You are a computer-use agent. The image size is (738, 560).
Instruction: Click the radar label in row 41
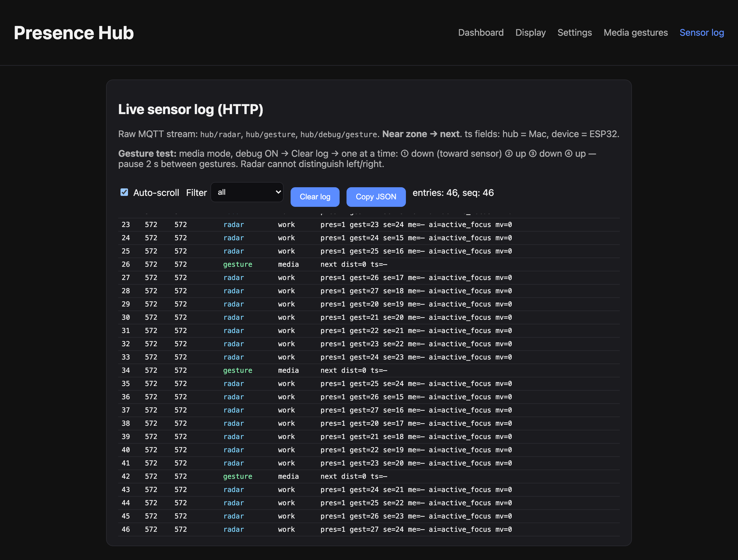(234, 463)
